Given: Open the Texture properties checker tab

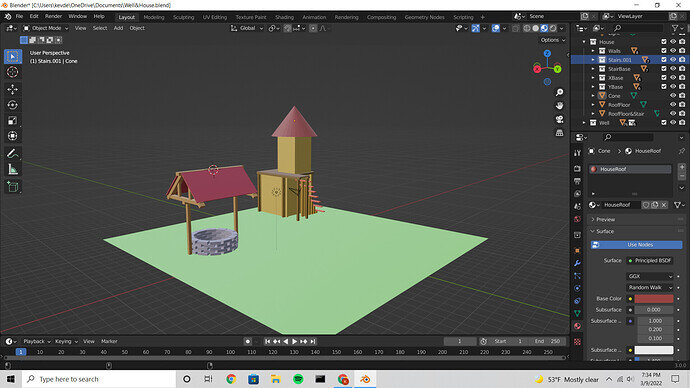Looking at the screenshot, I should (577, 342).
